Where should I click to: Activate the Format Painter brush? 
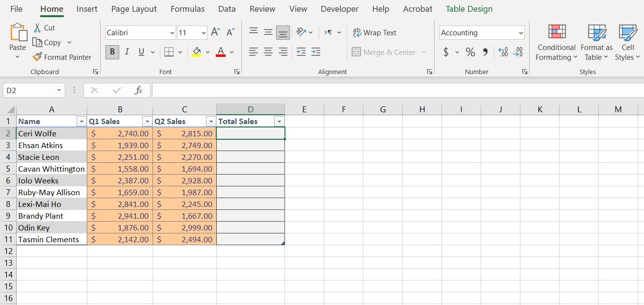(37, 57)
